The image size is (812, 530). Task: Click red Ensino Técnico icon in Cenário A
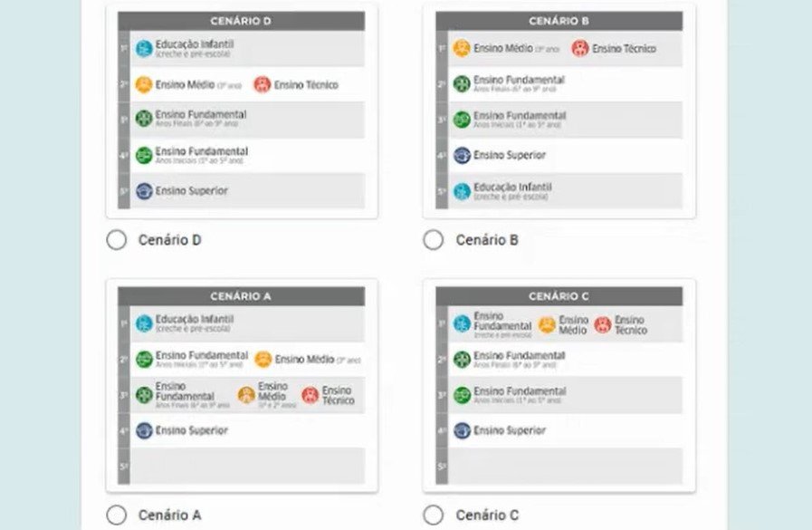[x=310, y=395]
